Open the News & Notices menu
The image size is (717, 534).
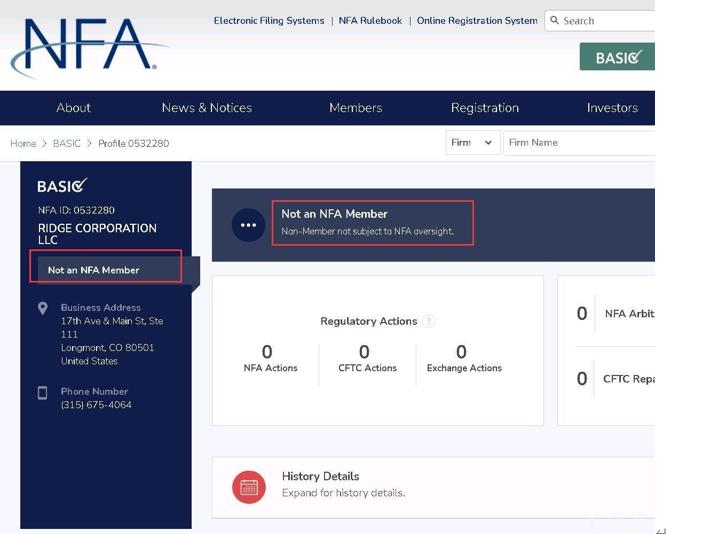pos(207,108)
